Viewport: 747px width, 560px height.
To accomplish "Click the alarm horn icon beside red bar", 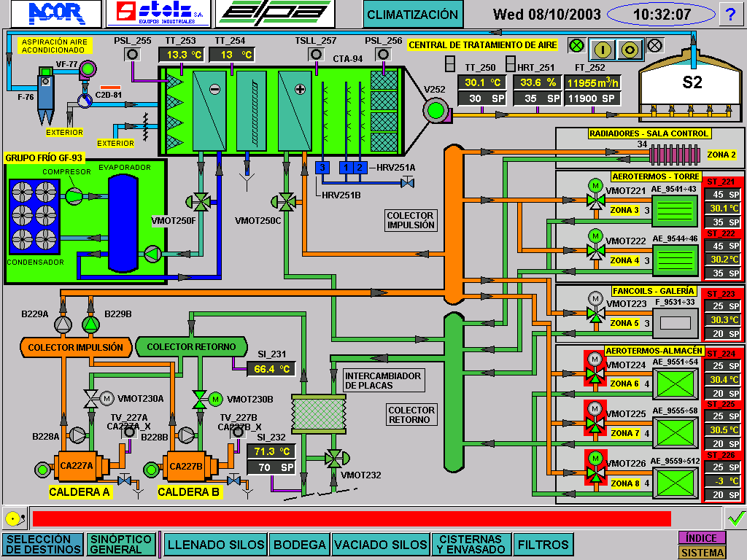I will tap(12, 518).
